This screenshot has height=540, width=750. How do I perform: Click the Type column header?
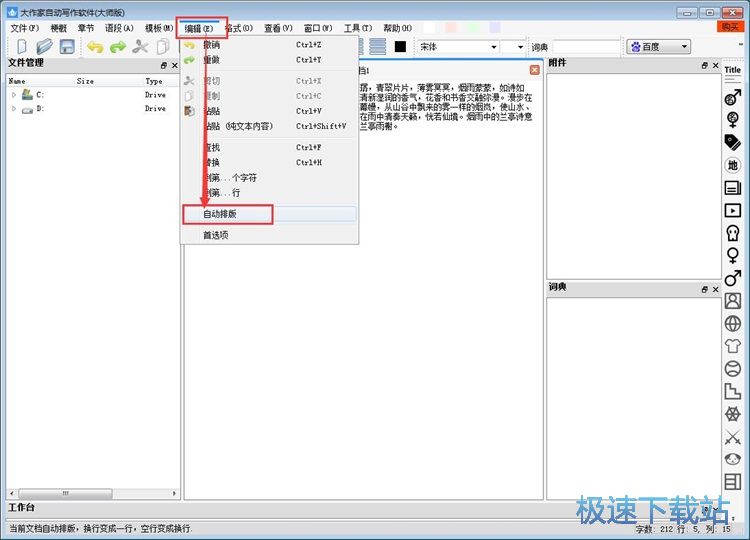(x=154, y=81)
